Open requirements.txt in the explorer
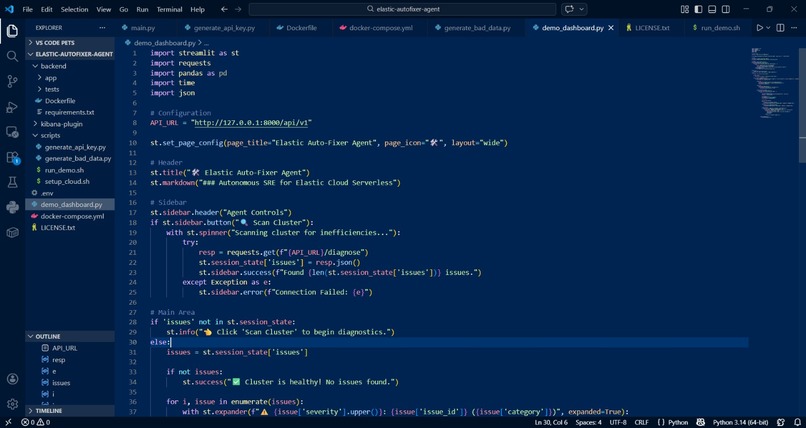Viewport: 806px width, 428px height. pyautogui.click(x=70, y=113)
